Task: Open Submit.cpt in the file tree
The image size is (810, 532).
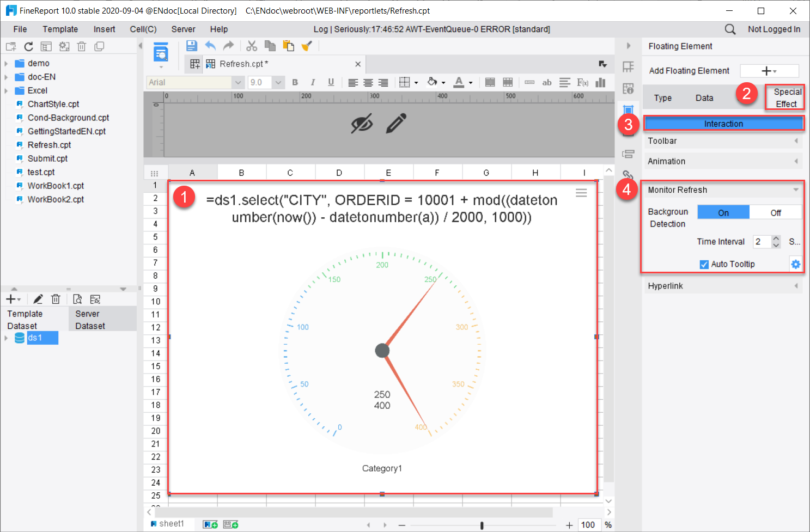Action: pos(47,158)
